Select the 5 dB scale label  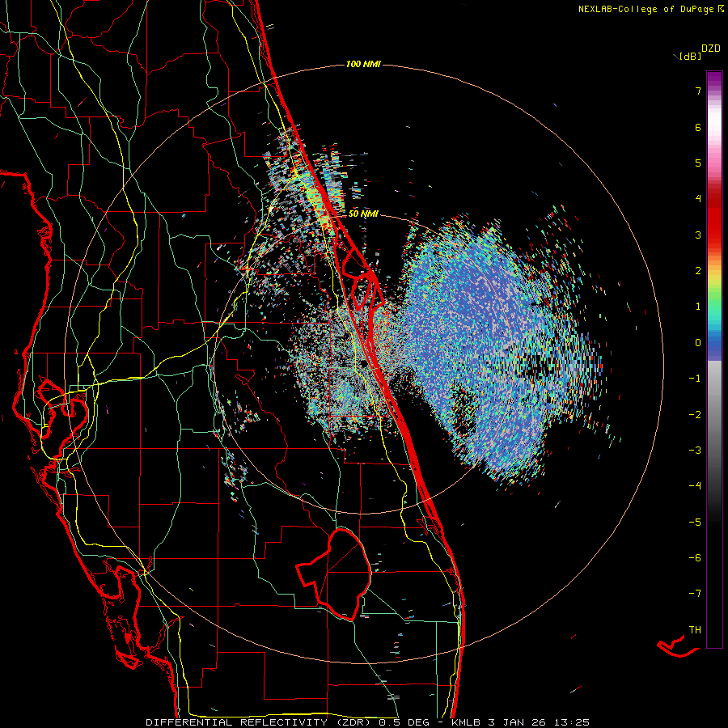pos(698,163)
